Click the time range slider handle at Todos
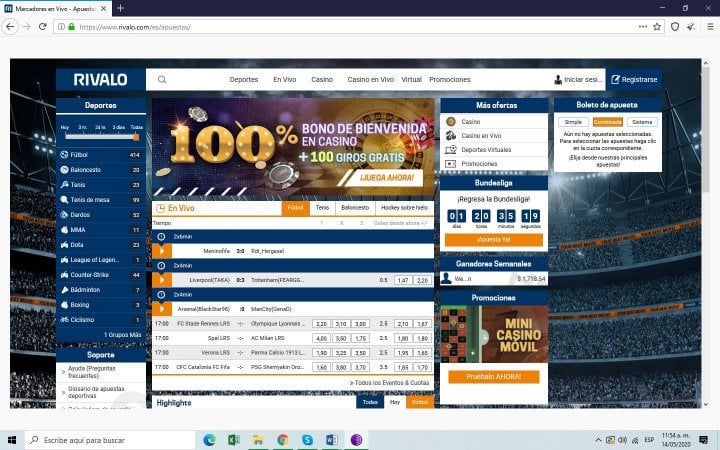This screenshot has height=450, width=720. coord(136,137)
